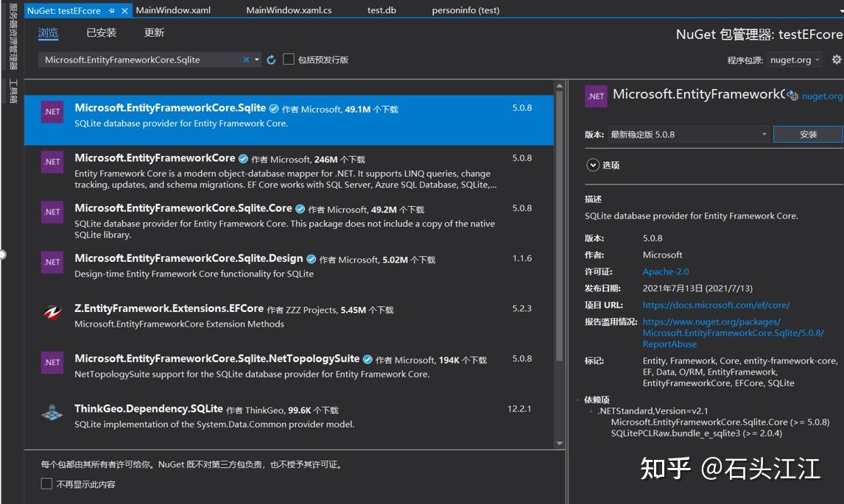This screenshot has width=844, height=504.
Task: Click the ThinkGeo.Dependency.SQLite package icon
Action: [50, 413]
